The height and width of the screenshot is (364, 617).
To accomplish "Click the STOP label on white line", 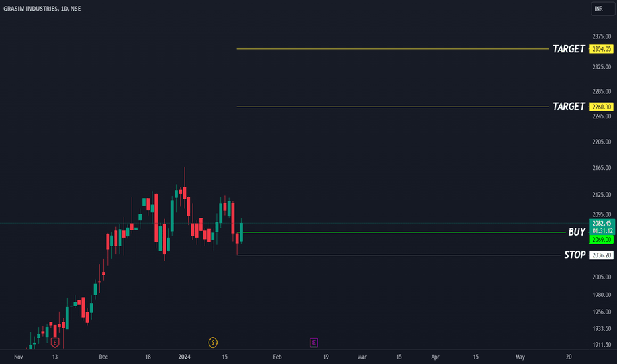I will (x=575, y=255).
